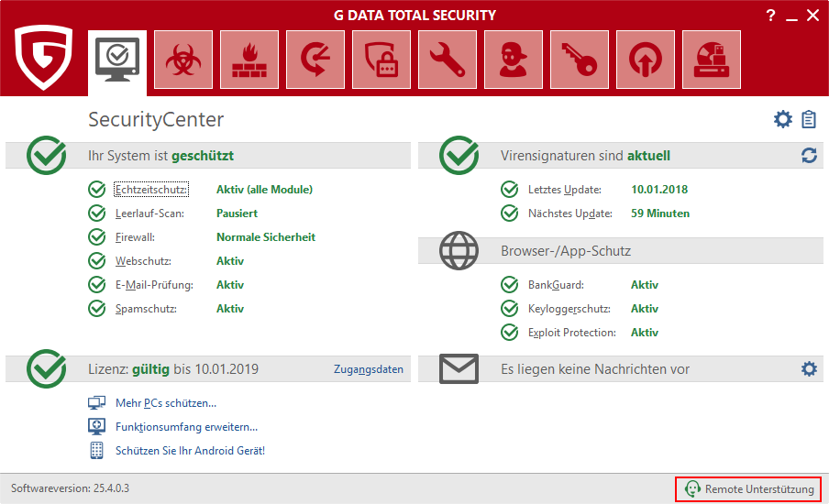
Task: Open the Firewall brick wall tab
Action: click(x=249, y=60)
